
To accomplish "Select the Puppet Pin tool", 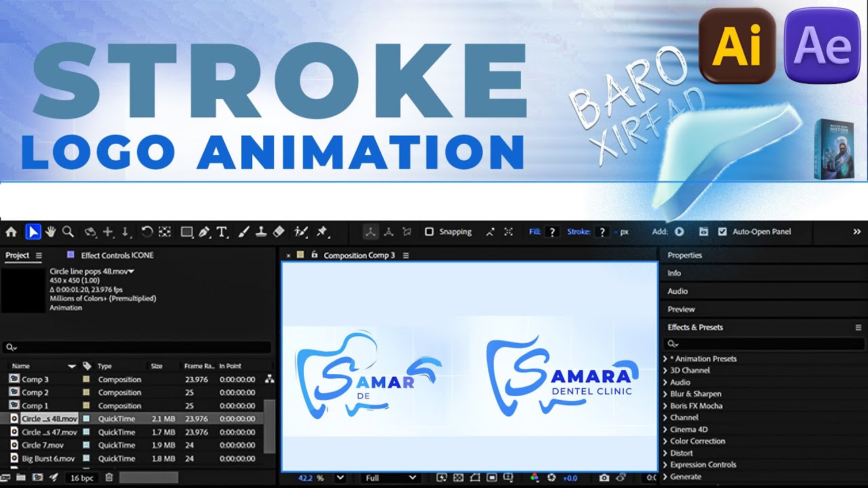I will click(x=322, y=232).
